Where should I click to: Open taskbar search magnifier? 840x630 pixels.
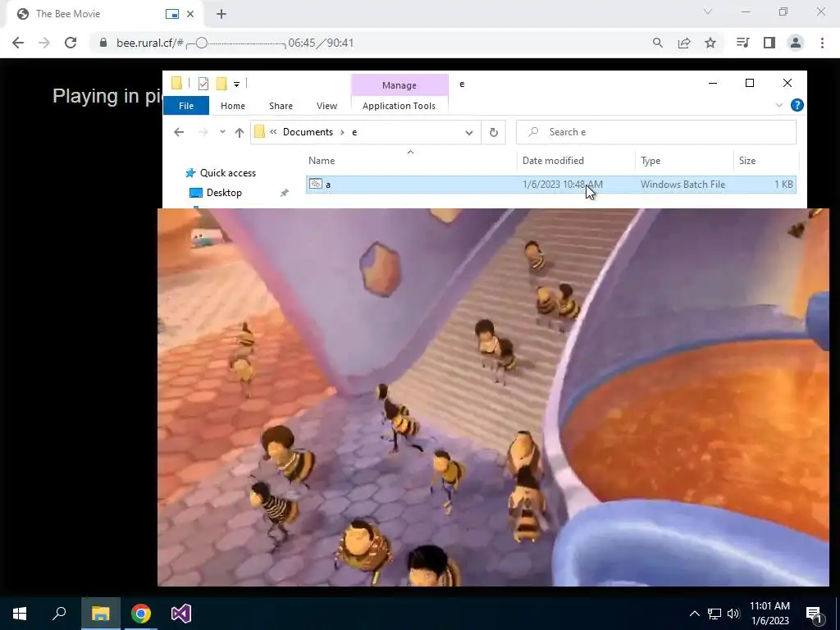coord(59,614)
